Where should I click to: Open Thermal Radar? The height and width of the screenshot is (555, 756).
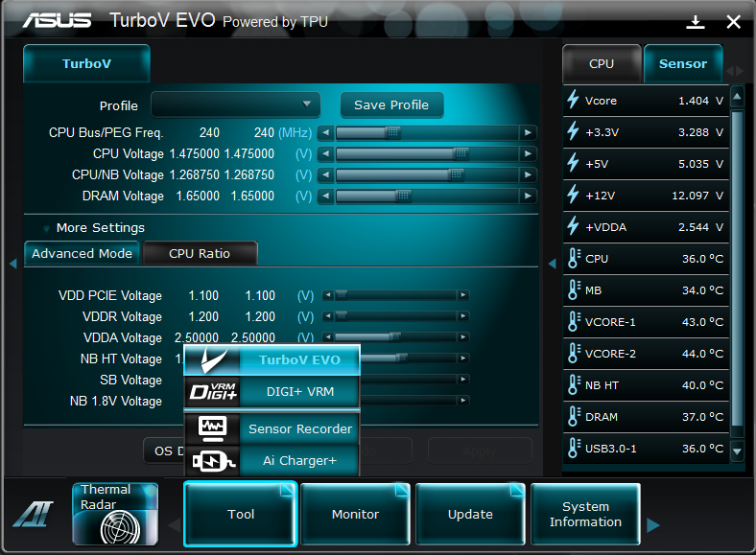coord(115,514)
